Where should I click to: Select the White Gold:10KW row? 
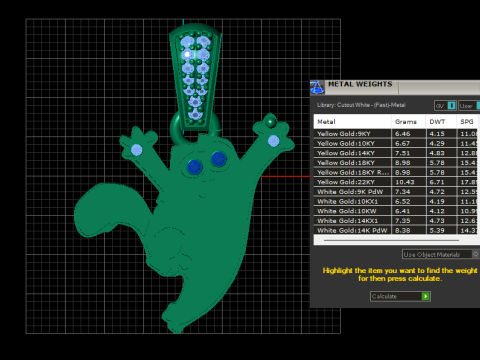pos(396,211)
